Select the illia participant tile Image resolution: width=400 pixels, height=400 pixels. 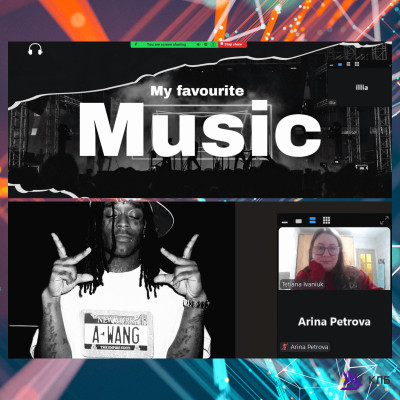(359, 87)
